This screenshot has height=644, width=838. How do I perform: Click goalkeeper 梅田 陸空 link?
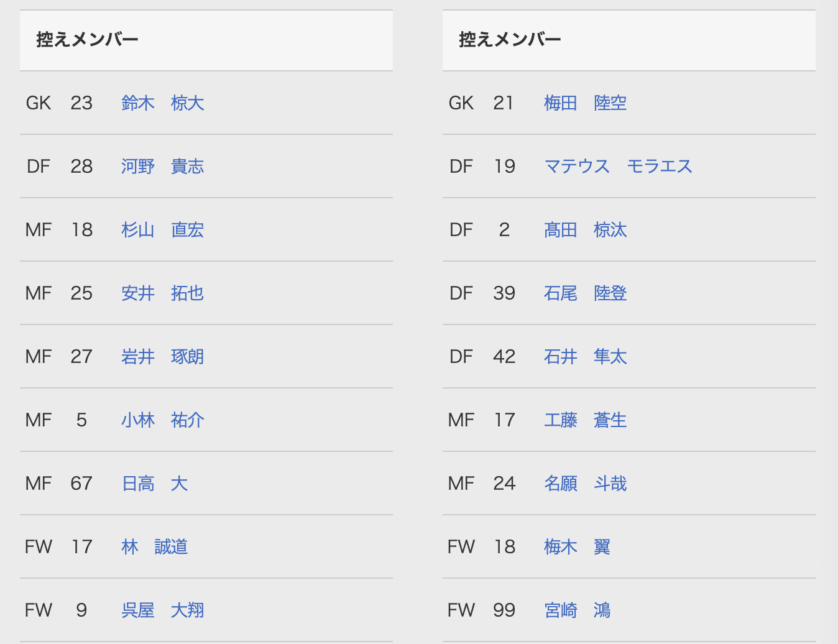coord(586,103)
